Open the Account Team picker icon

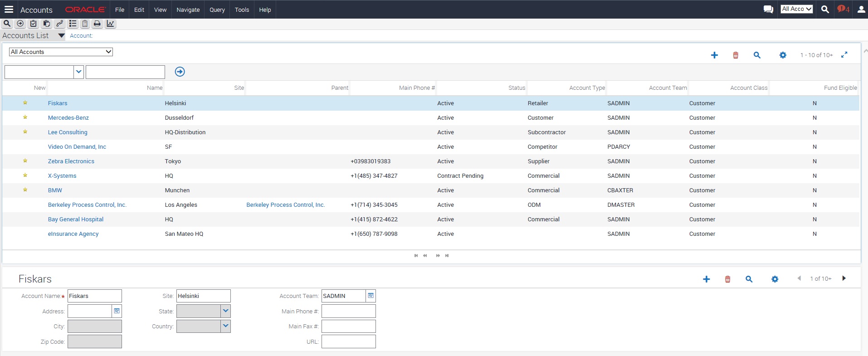click(371, 296)
